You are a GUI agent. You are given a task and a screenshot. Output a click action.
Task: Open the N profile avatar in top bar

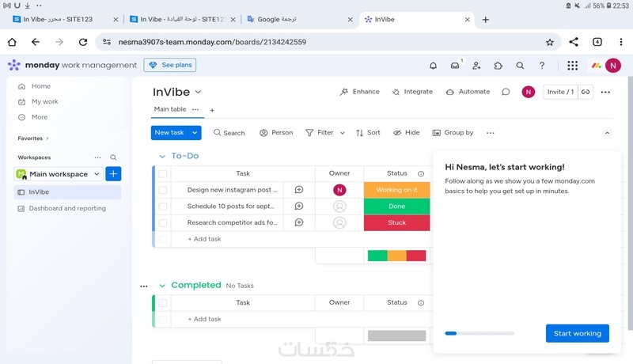tap(612, 66)
